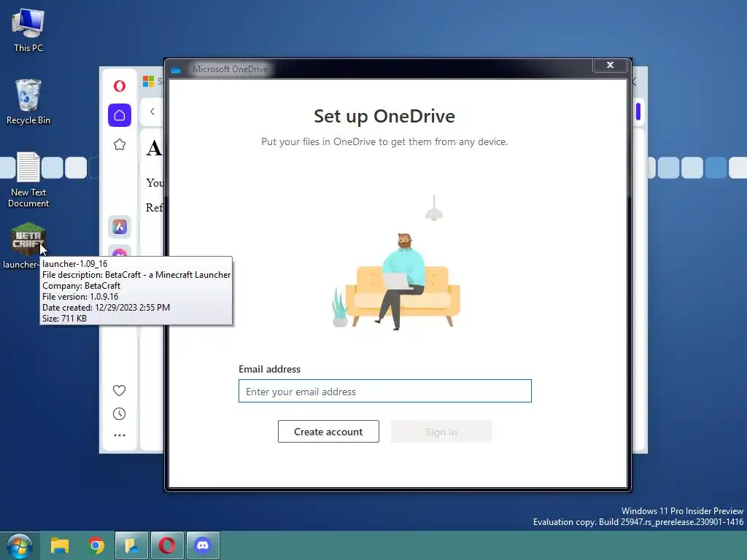747x560 pixels.
Task: Open the taskbar icon beside Chrome
Action: tap(131, 545)
